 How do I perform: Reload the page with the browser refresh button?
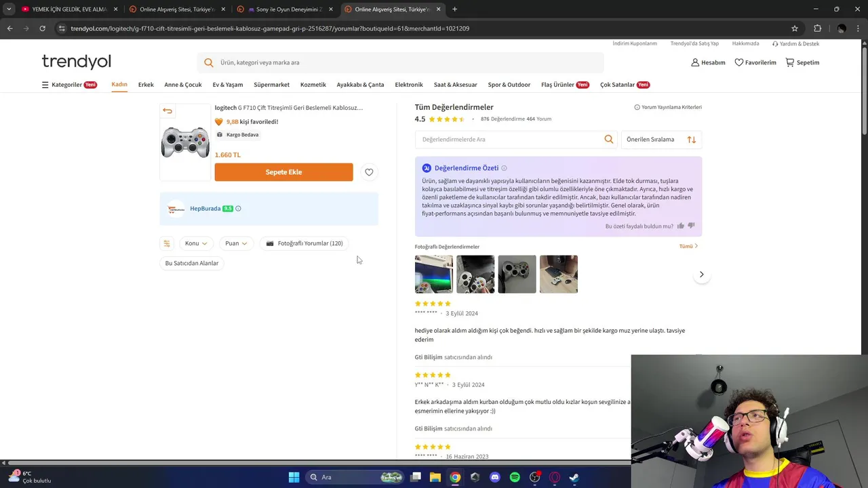42,28
